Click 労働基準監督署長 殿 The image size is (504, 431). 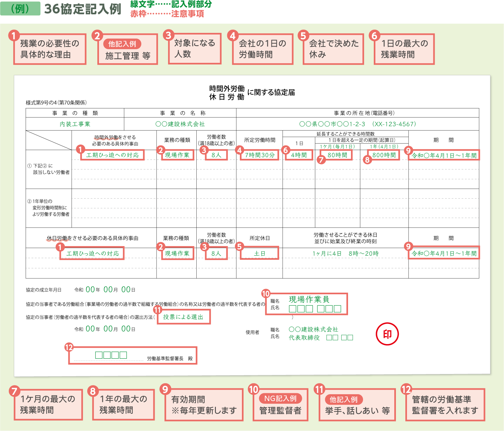(170, 358)
